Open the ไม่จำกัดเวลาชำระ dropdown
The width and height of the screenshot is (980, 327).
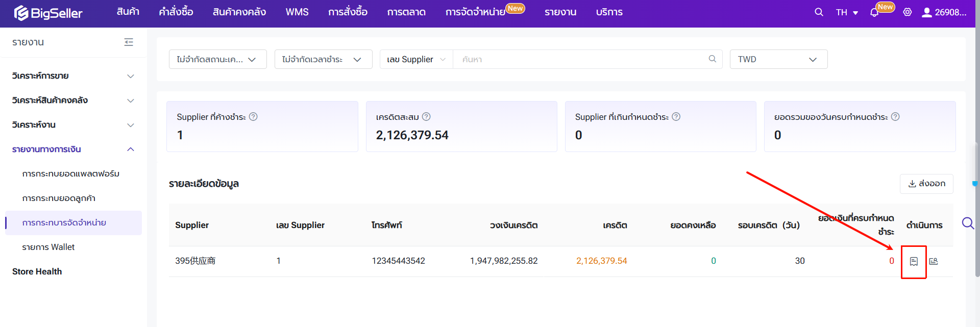pyautogui.click(x=323, y=59)
